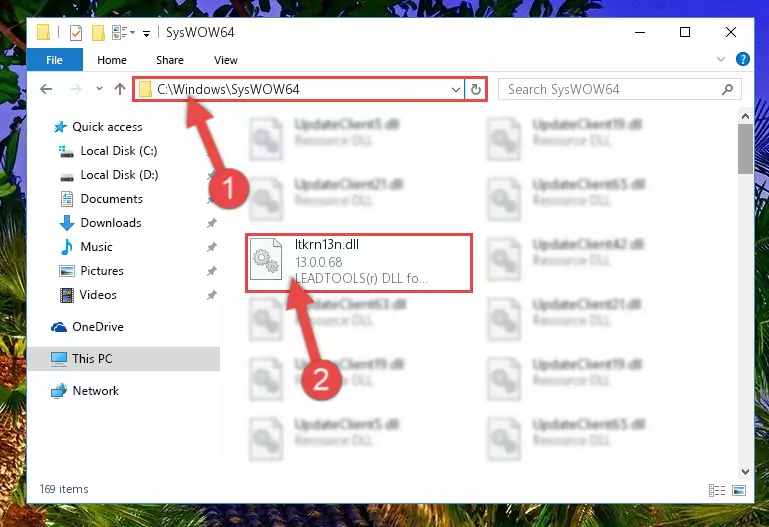Click the Back navigation arrow
Screen dimensions: 769x527
(46, 89)
